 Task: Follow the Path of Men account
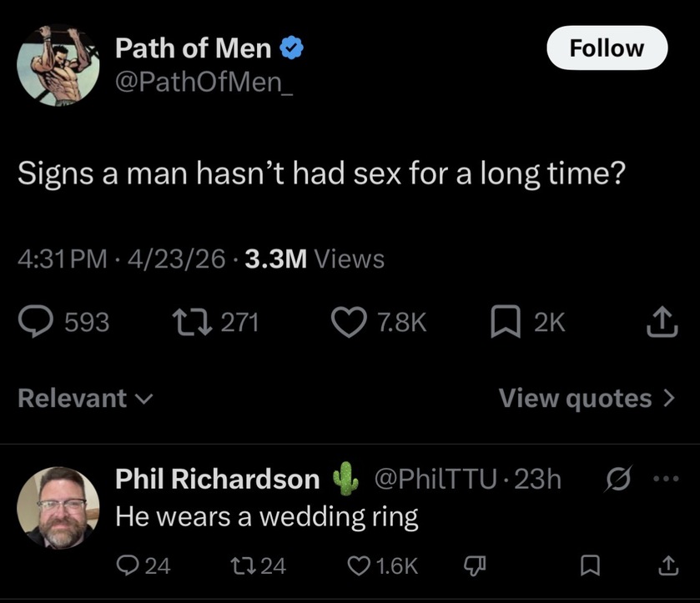(x=607, y=48)
